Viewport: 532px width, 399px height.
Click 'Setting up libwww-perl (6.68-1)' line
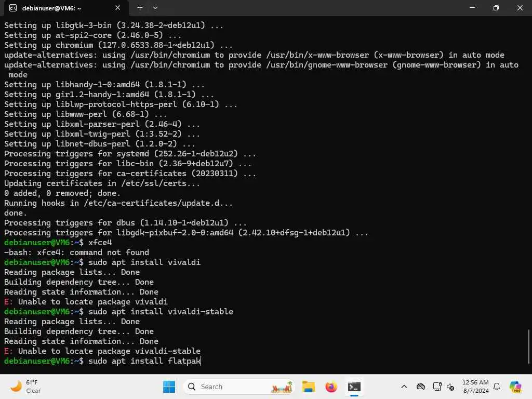86,114
